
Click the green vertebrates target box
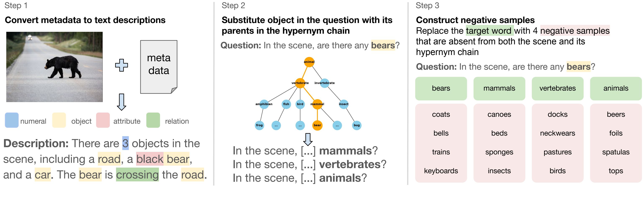point(557,88)
